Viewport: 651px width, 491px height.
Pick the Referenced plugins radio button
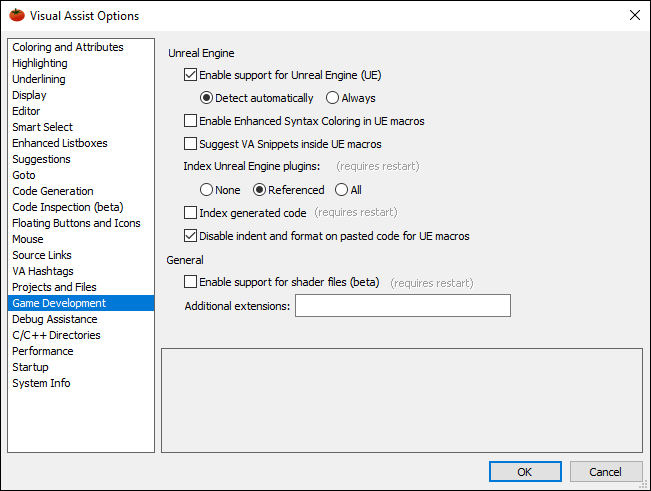pyautogui.click(x=260, y=190)
